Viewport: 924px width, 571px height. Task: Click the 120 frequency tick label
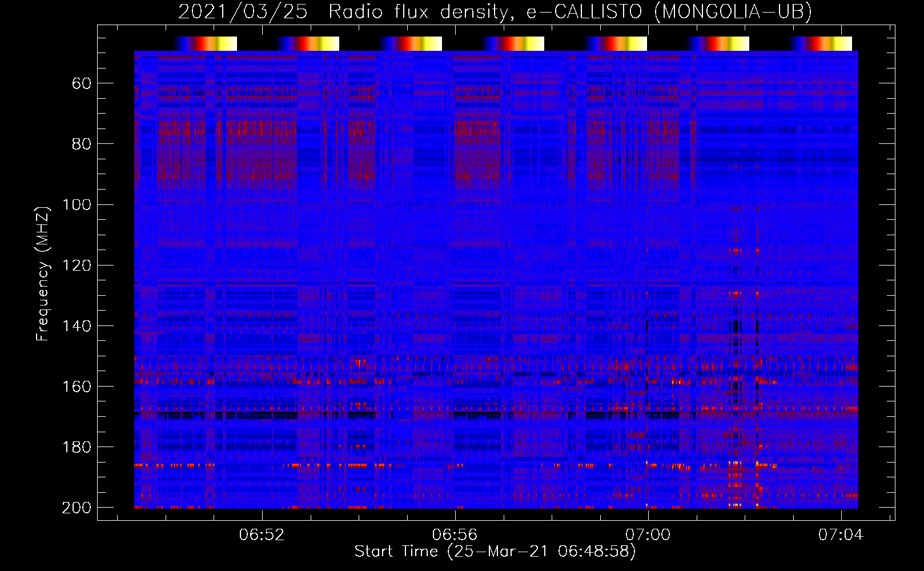coord(77,266)
